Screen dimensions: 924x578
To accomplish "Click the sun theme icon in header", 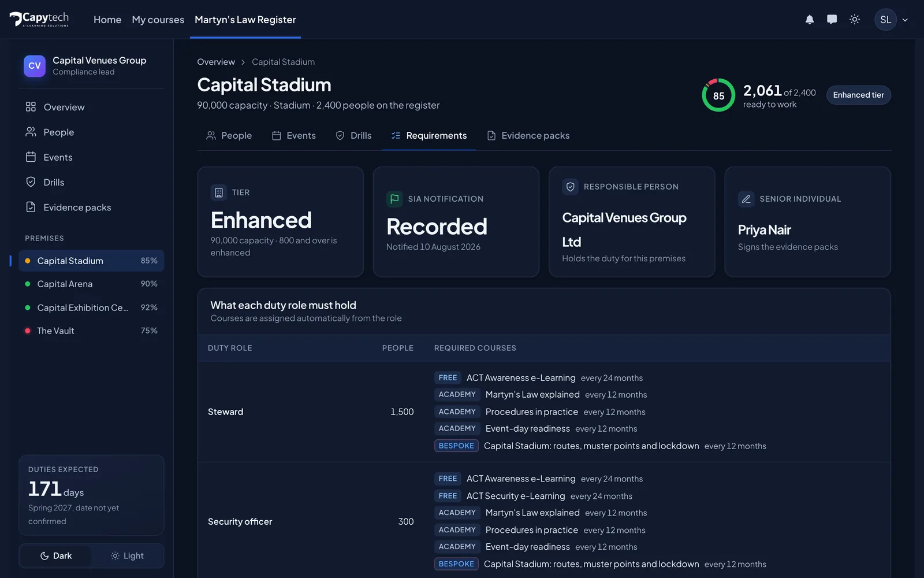I will coord(855,20).
